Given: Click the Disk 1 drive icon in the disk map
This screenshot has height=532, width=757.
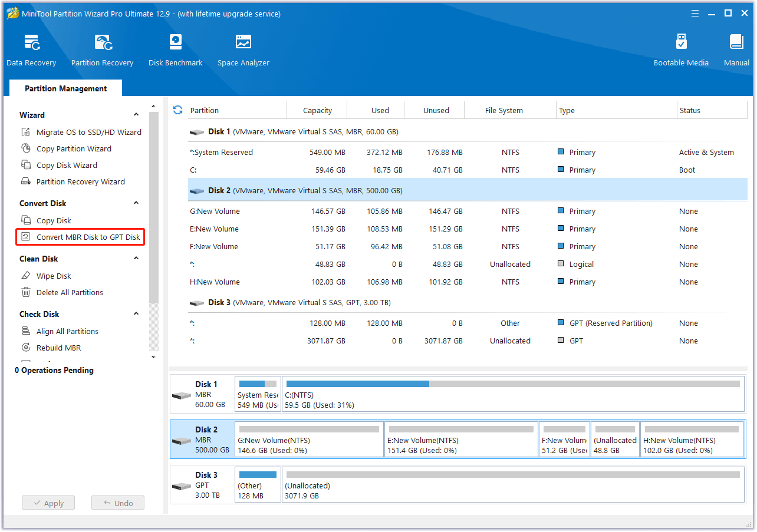Looking at the screenshot, I should pyautogui.click(x=182, y=395).
